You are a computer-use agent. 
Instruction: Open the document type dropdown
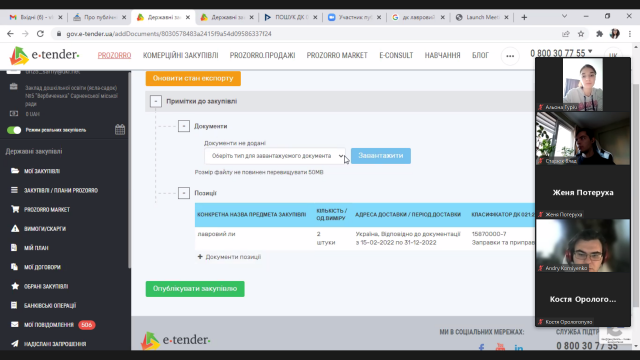click(x=275, y=156)
